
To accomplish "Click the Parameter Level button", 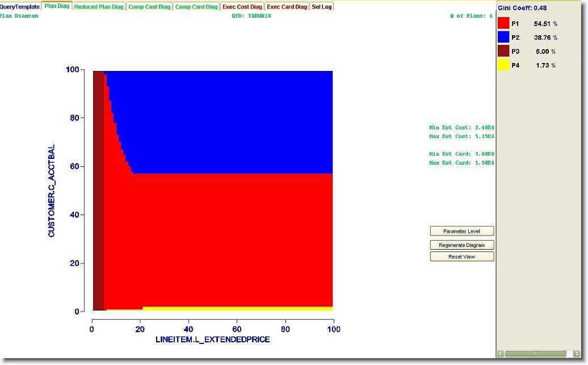I will click(x=461, y=232).
